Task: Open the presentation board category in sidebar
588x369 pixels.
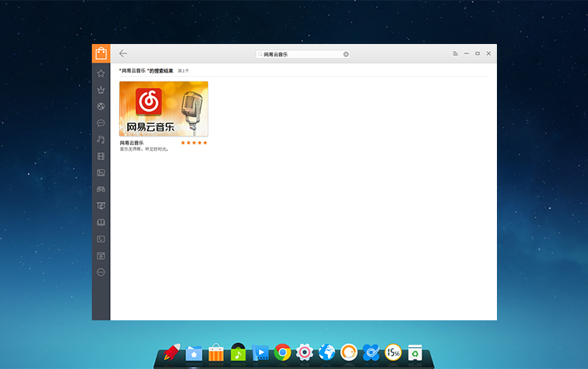Action: click(100, 206)
